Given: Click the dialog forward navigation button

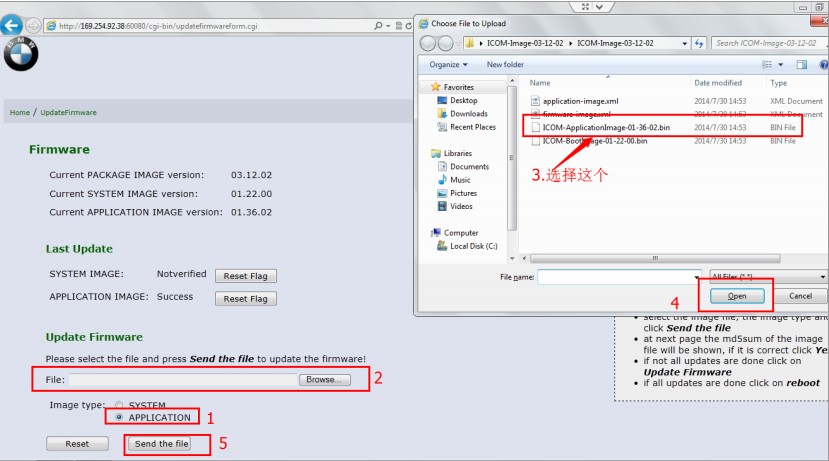Looking at the screenshot, I should 446,43.
